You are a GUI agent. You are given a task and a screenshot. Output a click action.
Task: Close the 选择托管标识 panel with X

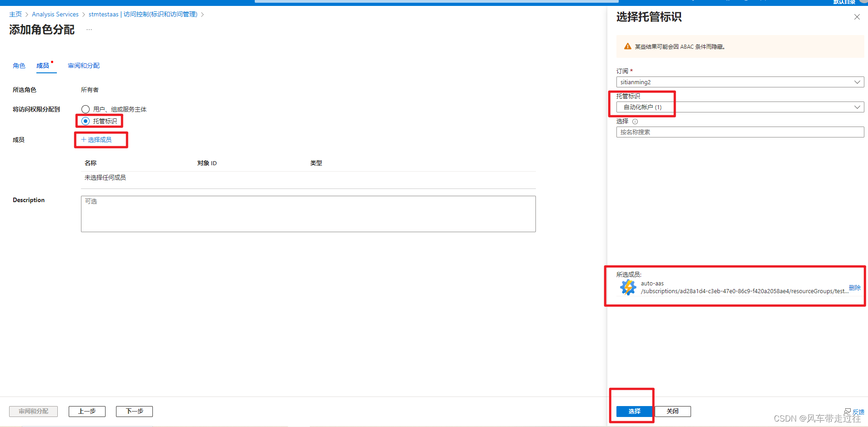(x=857, y=17)
